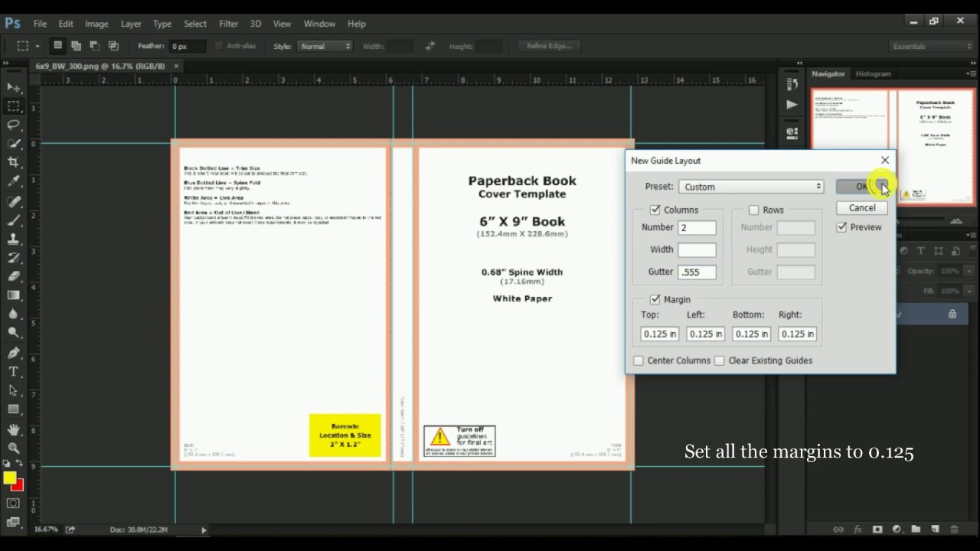The width and height of the screenshot is (980, 551).
Task: Select the Dodge tool
Action: tap(14, 333)
